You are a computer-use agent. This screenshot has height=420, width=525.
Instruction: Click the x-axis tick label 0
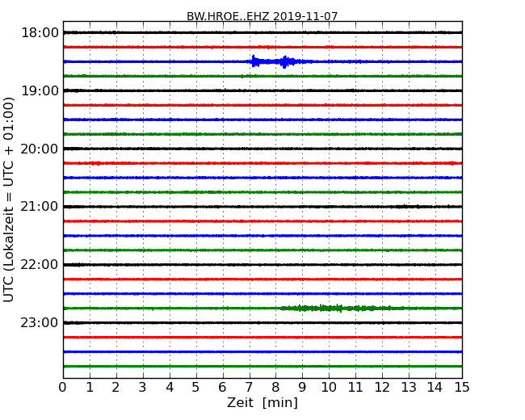pyautogui.click(x=63, y=388)
